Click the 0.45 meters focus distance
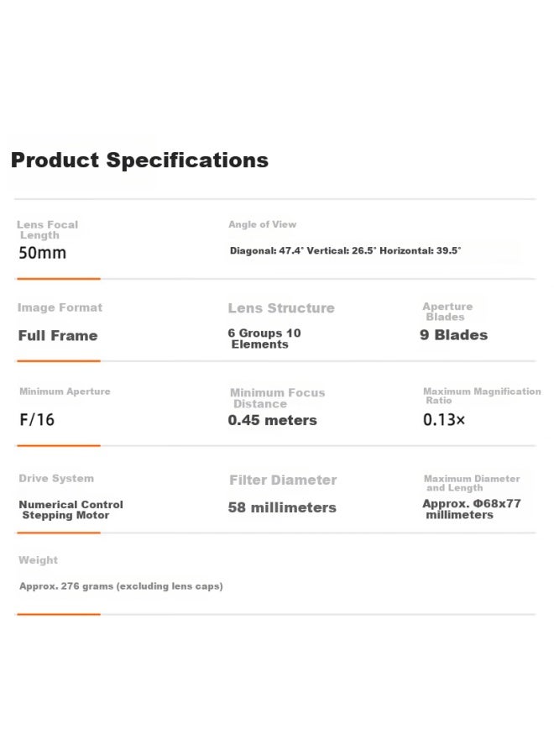This screenshot has width=554, height=756. click(273, 420)
